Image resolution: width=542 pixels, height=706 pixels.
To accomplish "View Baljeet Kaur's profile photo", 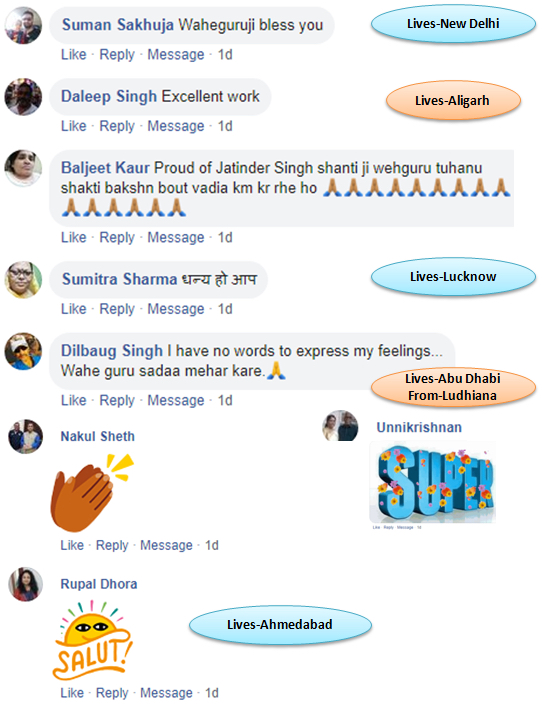I will click(23, 168).
